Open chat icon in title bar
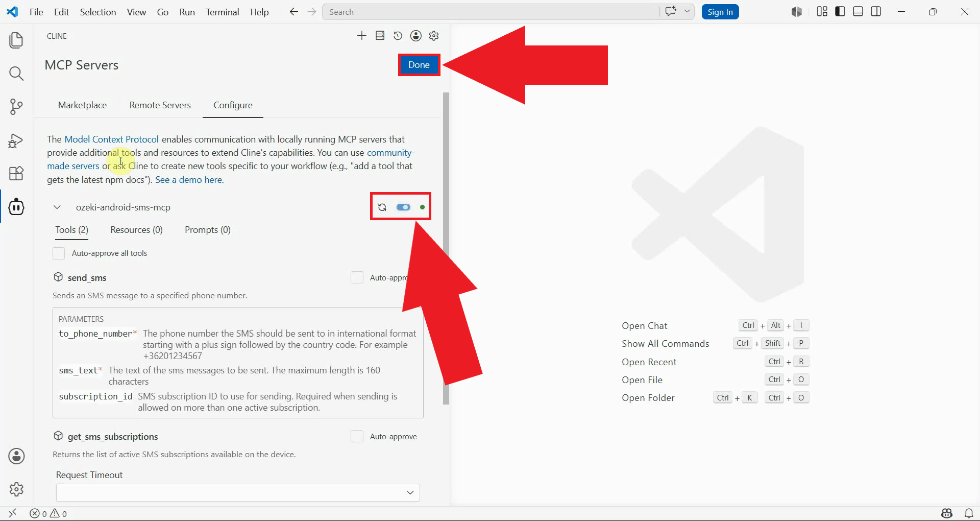 (671, 12)
